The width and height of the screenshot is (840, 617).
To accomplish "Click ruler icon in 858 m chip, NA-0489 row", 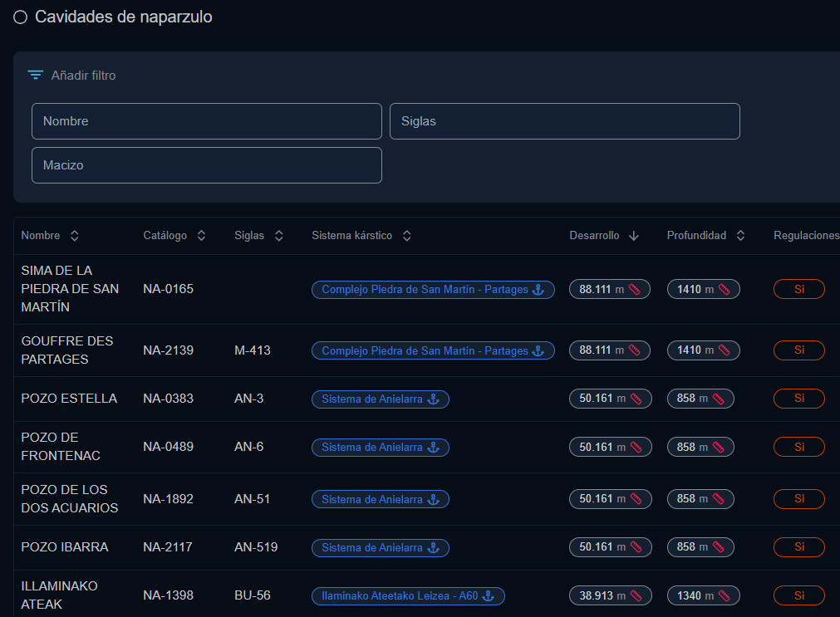I will click(718, 447).
